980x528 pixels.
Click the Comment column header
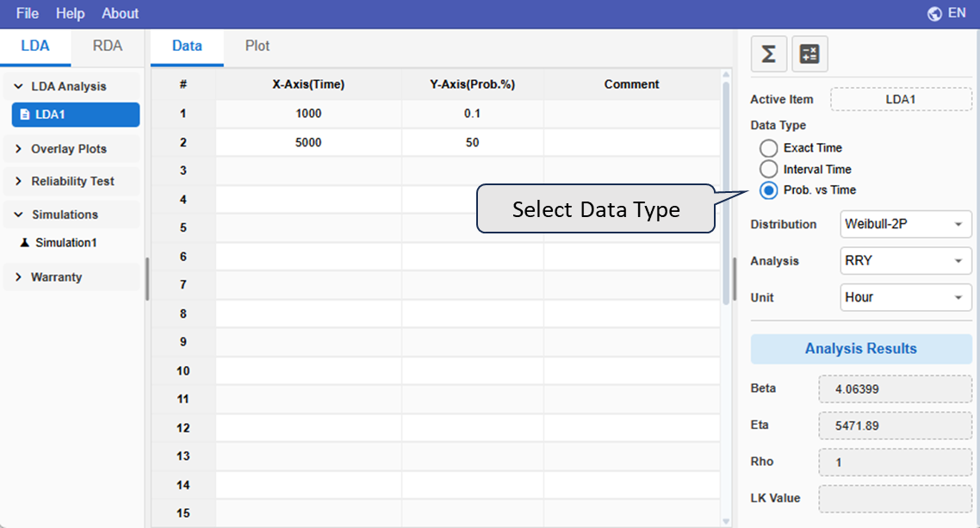(x=632, y=84)
